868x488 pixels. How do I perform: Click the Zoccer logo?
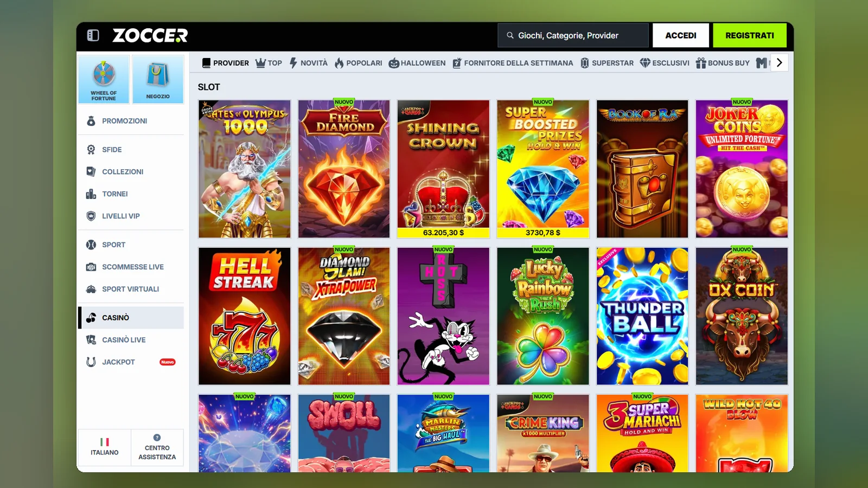point(150,35)
